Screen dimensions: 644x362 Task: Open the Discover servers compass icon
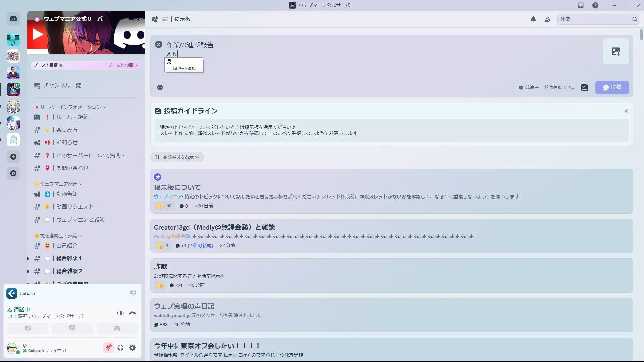[13, 173]
